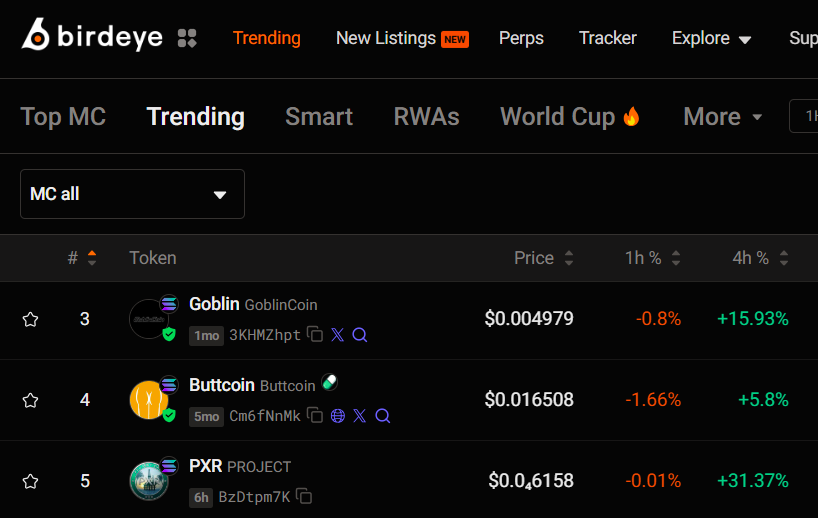Expand the Explore menu
The width and height of the screenshot is (818, 518).
pyautogui.click(x=711, y=38)
